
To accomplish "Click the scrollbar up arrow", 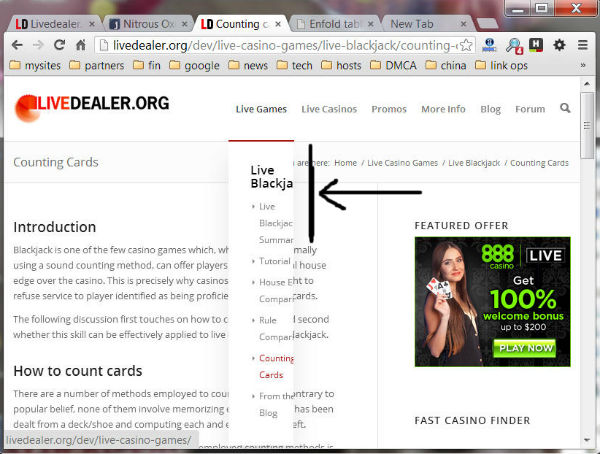I will [587, 83].
